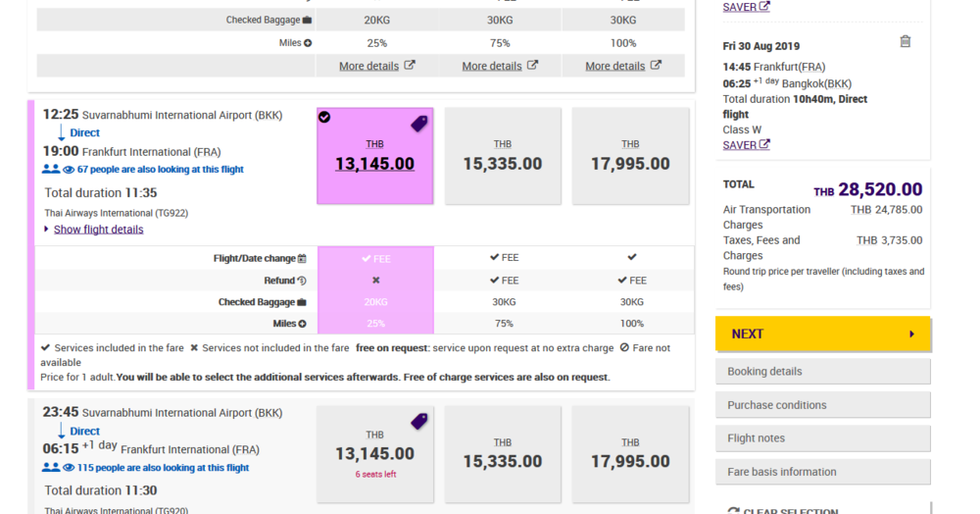The width and height of the screenshot is (980, 514).
Task: Click the '6 seats left' notice
Action: click(x=375, y=475)
